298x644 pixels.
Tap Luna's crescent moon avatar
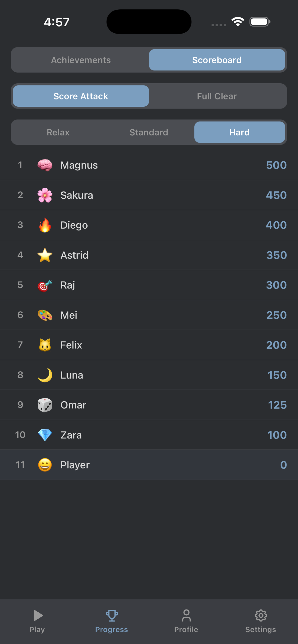(45, 375)
